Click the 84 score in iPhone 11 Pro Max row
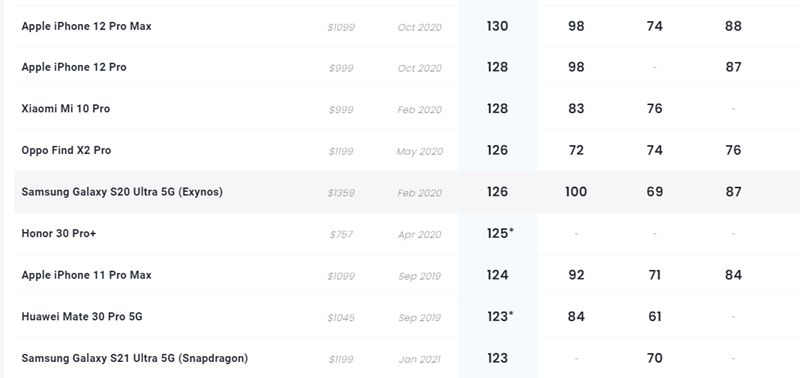800x378 pixels. coord(733,275)
